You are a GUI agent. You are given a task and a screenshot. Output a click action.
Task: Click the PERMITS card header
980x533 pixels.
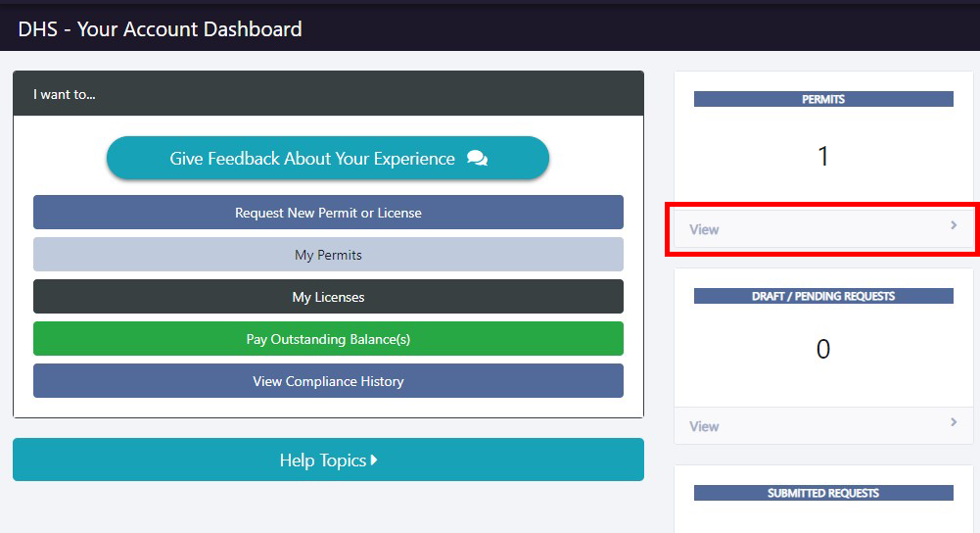pyautogui.click(x=823, y=99)
